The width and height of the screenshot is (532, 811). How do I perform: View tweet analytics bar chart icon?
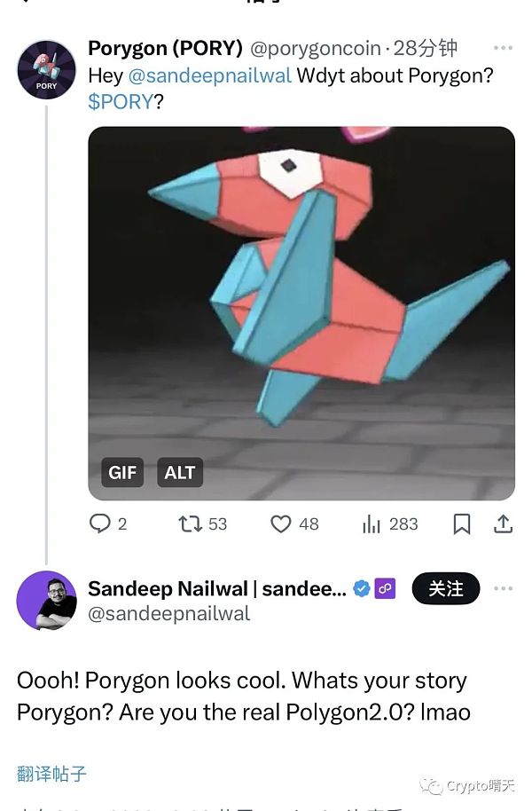tap(372, 524)
